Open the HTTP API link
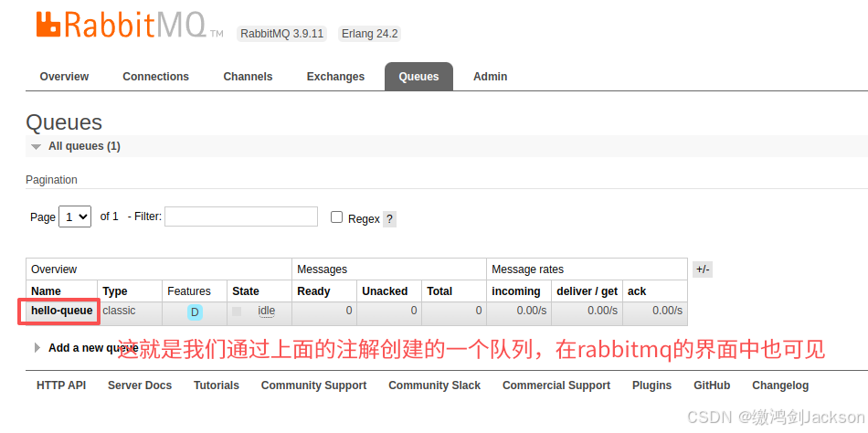The image size is (868, 433). click(61, 385)
